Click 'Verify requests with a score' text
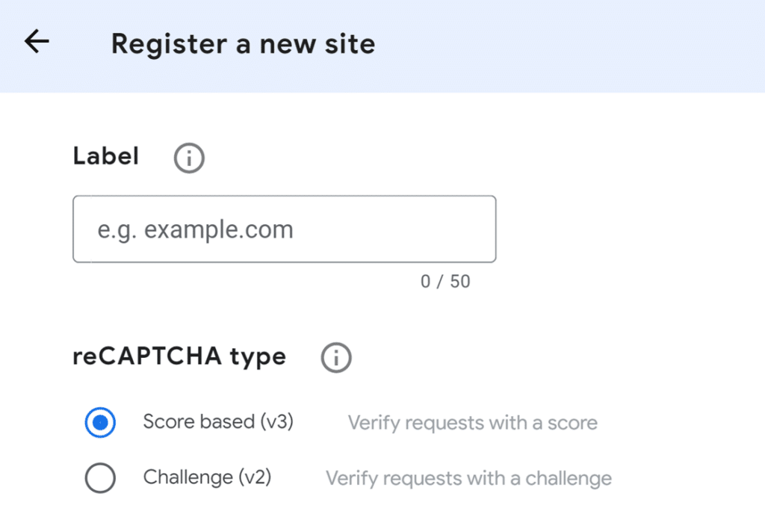Image resolution: width=765 pixels, height=532 pixels. [x=472, y=423]
